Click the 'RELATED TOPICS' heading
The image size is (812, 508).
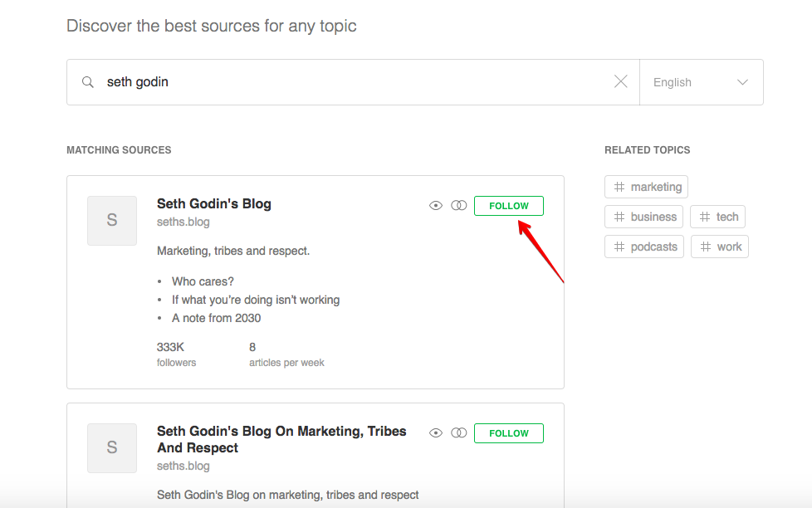[648, 150]
